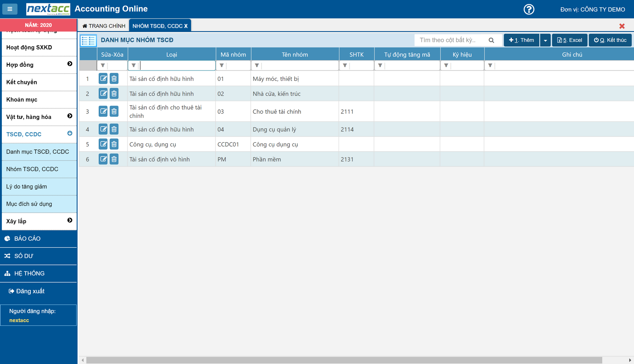Expand the Hợp đồng menu
Screen dimensions: 634x364
[70, 64]
